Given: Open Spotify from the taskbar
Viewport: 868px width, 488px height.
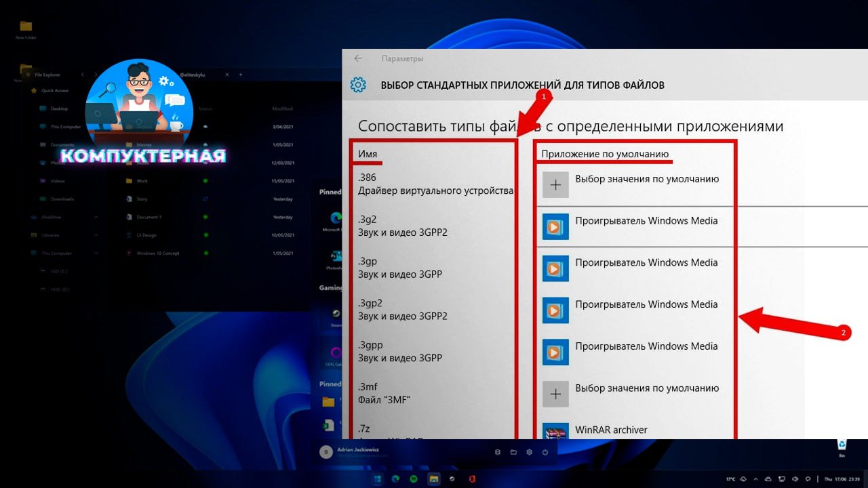Looking at the screenshot, I should [414, 479].
